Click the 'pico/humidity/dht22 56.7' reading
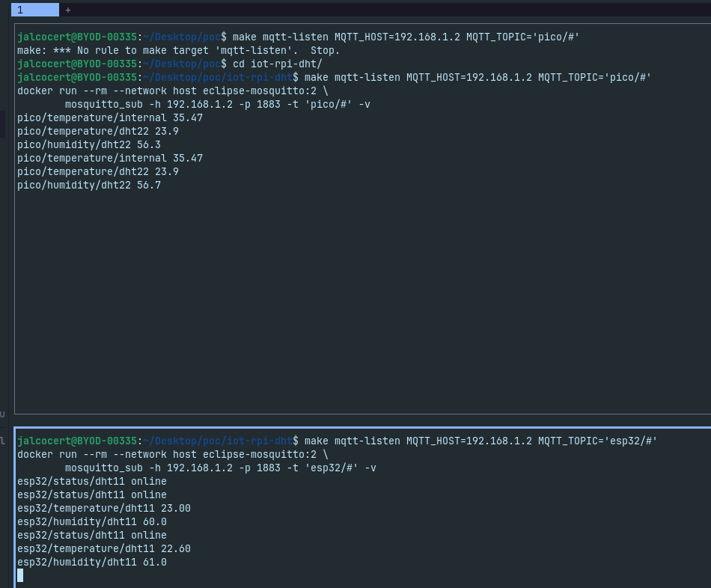This screenshot has width=711, height=588. 89,185
